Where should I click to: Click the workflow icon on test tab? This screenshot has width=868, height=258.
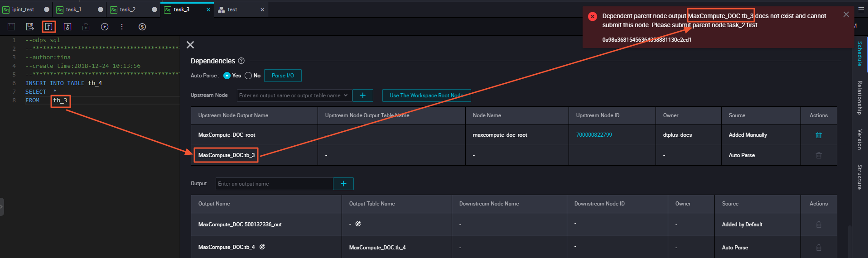tap(221, 10)
